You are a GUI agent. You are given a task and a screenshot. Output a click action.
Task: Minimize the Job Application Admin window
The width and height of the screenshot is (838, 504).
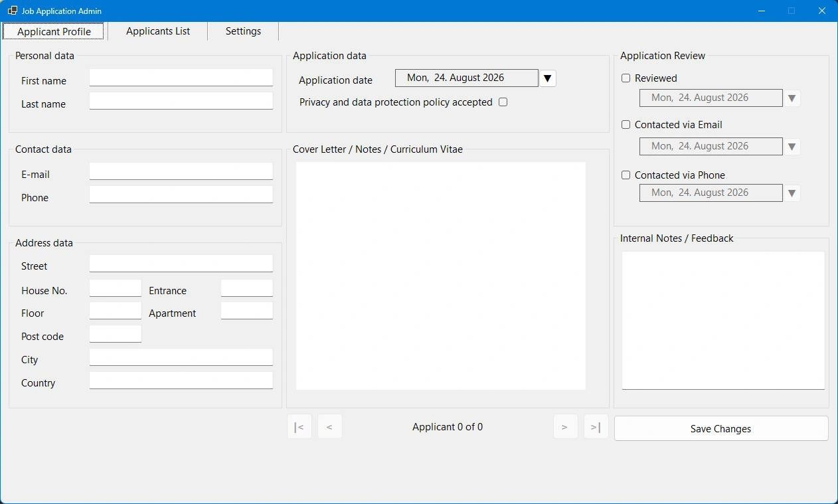tap(762, 11)
